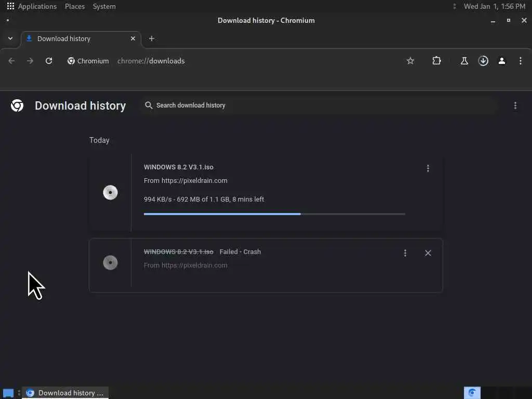The image size is (532, 399).
Task: Bookmark this page with the star icon
Action: pos(410,61)
